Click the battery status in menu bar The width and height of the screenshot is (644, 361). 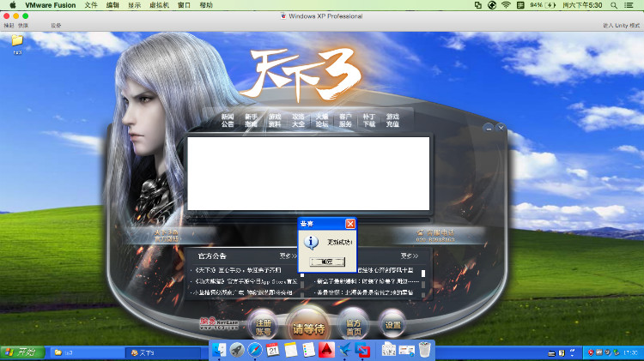pos(543,5)
